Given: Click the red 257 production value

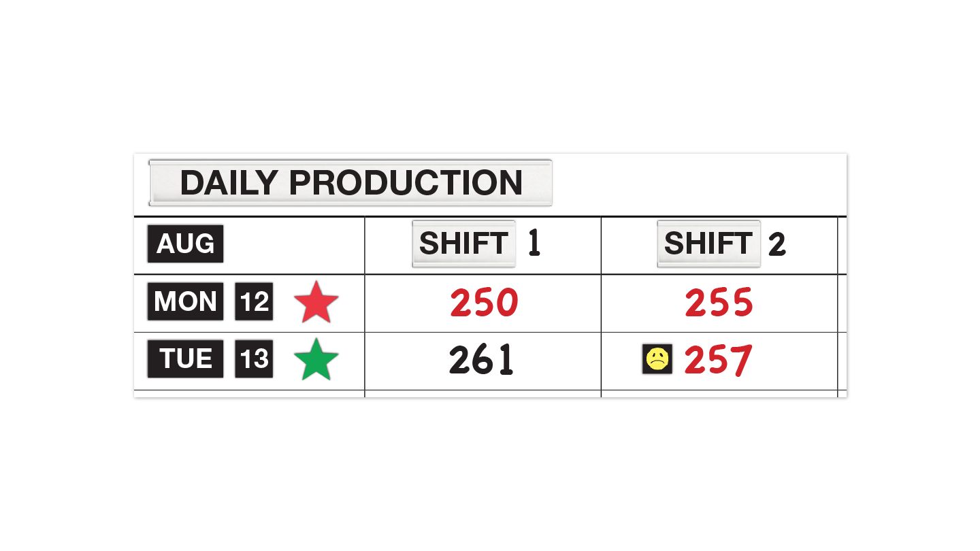Looking at the screenshot, I should [x=718, y=361].
